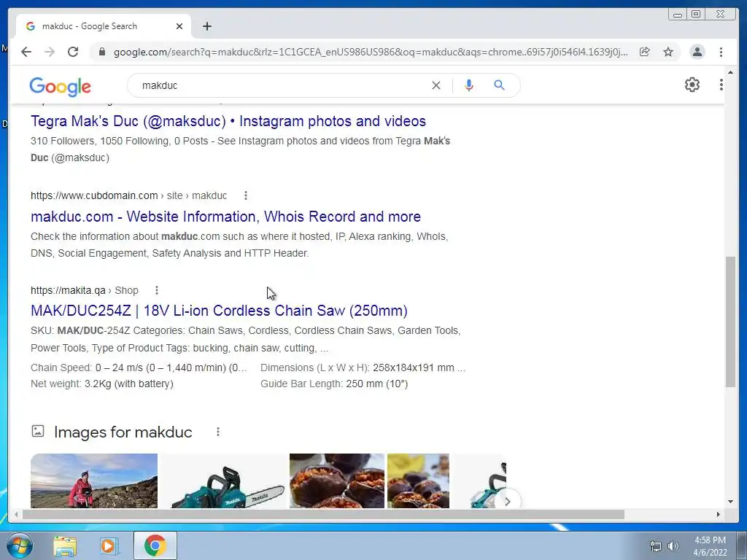Click the cubdomain.com URL breadcrumb
Image resolution: width=747 pixels, height=560 pixels.
point(128,195)
